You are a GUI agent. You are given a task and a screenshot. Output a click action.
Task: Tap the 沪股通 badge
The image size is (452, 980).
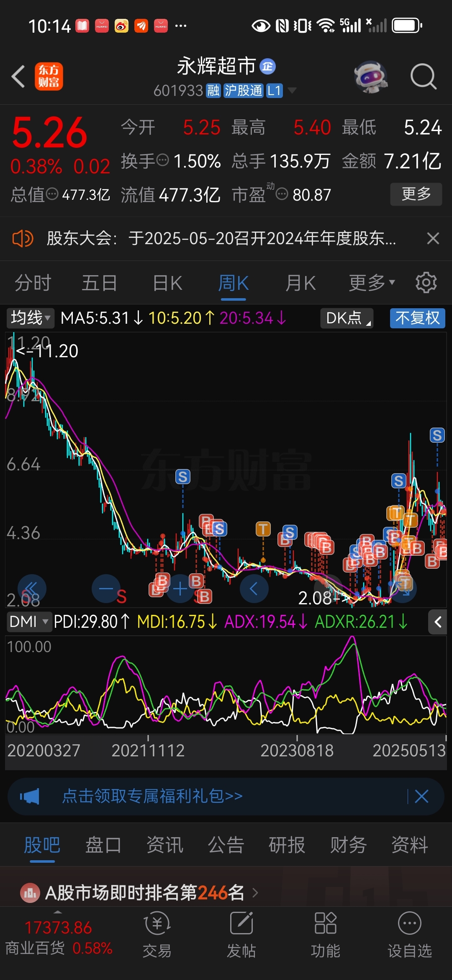(243, 90)
